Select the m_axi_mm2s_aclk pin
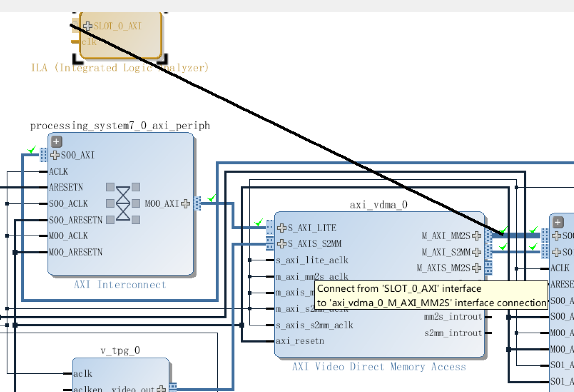The width and height of the screenshot is (574, 392). pyautogui.click(x=312, y=277)
